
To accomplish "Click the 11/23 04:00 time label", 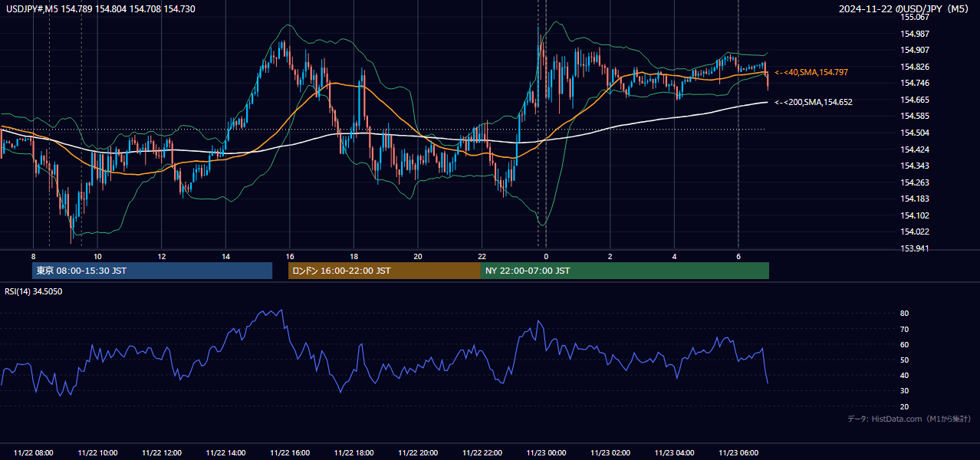I will (674, 453).
